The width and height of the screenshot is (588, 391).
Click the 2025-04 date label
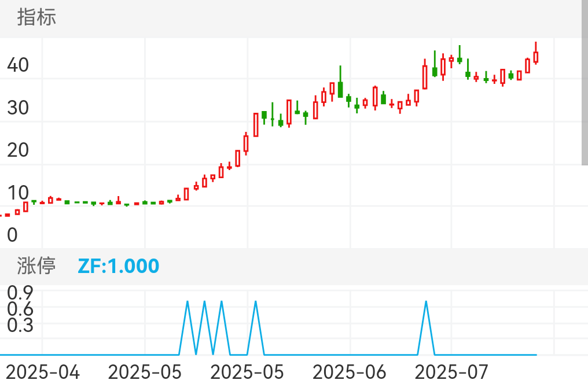(43, 372)
